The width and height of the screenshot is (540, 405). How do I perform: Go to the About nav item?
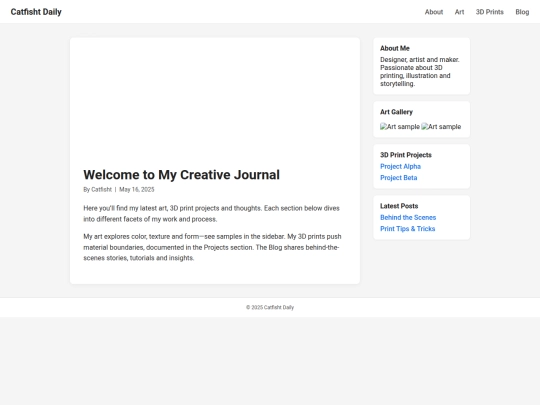(x=434, y=12)
